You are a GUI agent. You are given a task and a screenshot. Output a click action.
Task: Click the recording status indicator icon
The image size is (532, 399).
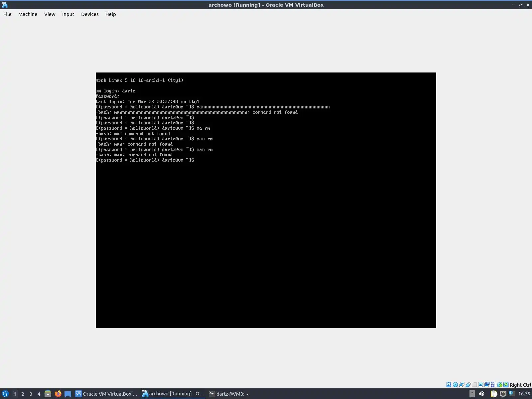click(487, 385)
